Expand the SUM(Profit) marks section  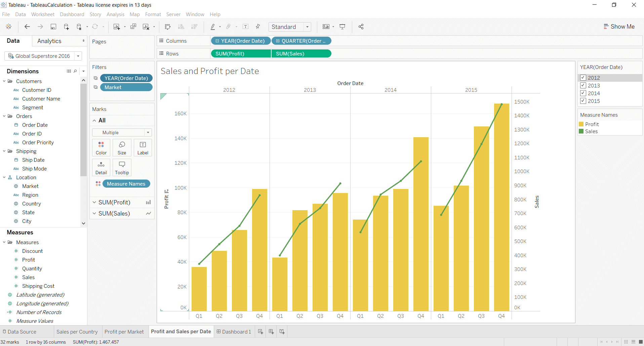[x=94, y=202]
